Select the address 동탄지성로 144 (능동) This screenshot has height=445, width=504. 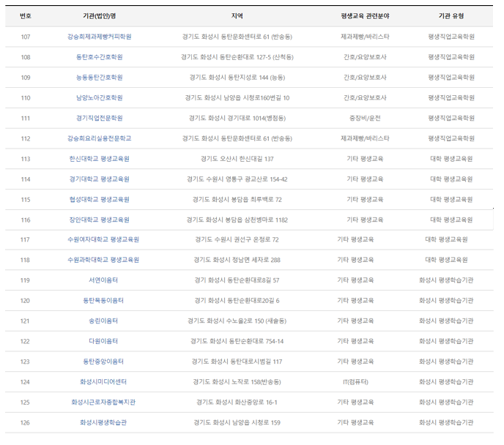pos(256,78)
